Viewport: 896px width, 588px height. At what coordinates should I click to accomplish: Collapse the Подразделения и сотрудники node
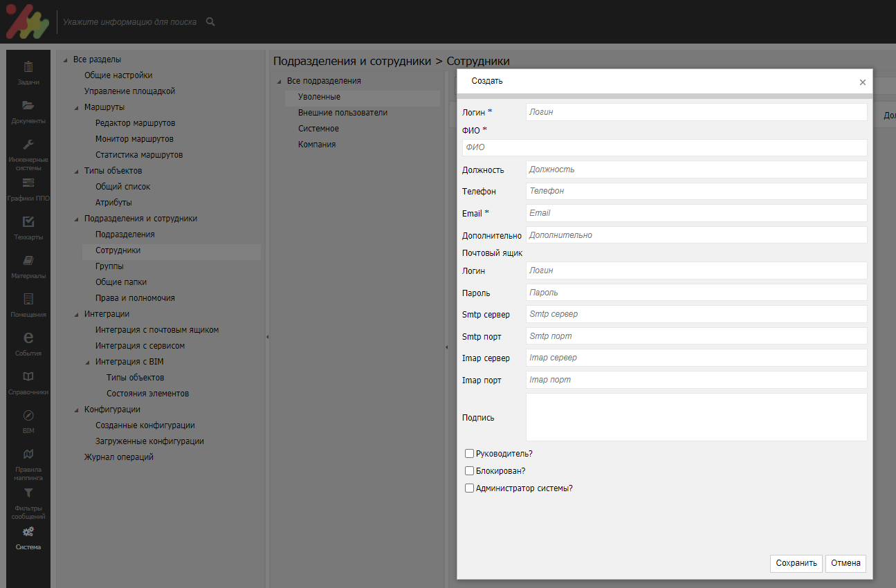coord(77,219)
